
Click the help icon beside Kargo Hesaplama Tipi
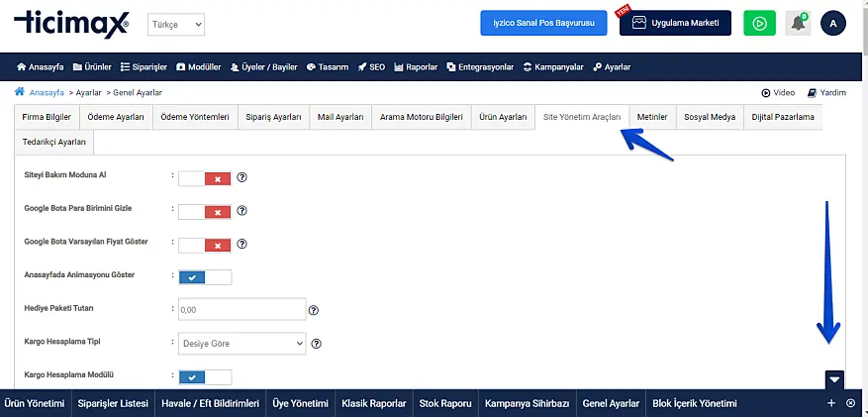(x=317, y=344)
